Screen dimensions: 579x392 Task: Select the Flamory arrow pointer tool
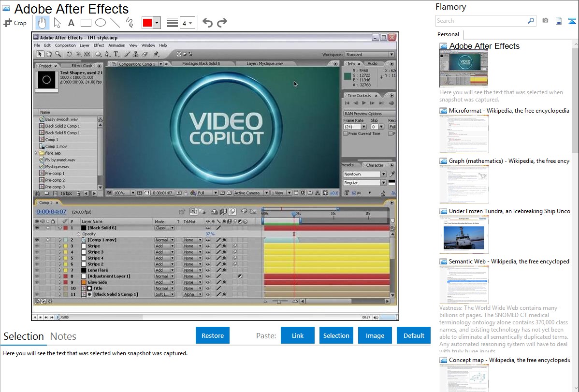pos(57,23)
